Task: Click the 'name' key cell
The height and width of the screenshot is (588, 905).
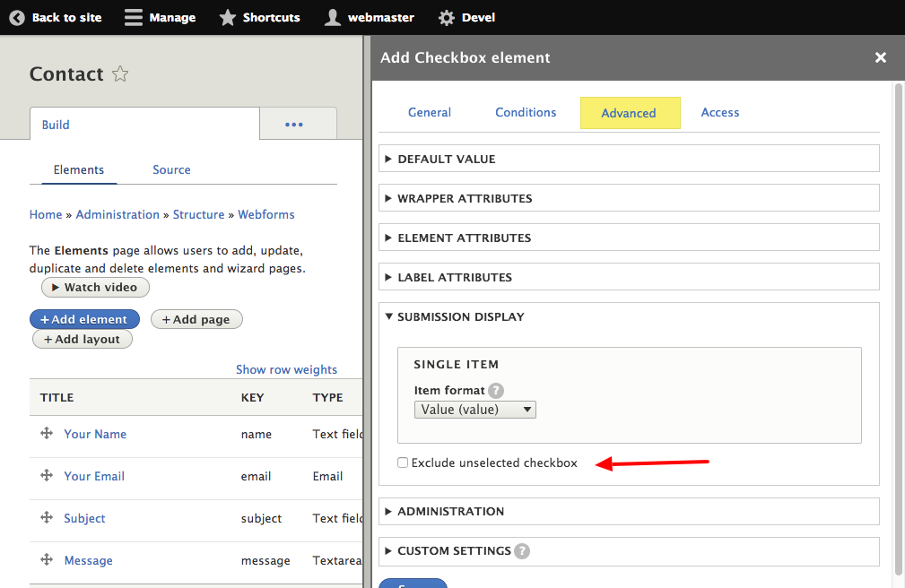Action: 257,434
